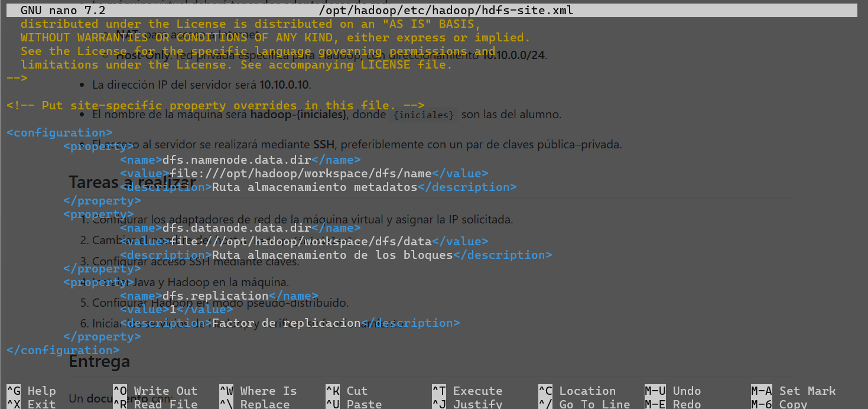
Task: Click the opening <configuration> tag
Action: click(60, 132)
